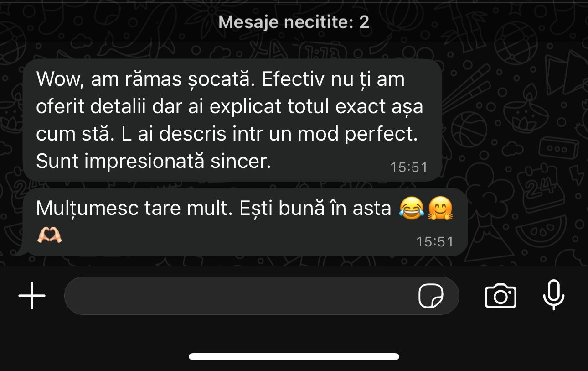The height and width of the screenshot is (371, 588).
Task: Open the sticker picker in message field
Action: coord(431,296)
